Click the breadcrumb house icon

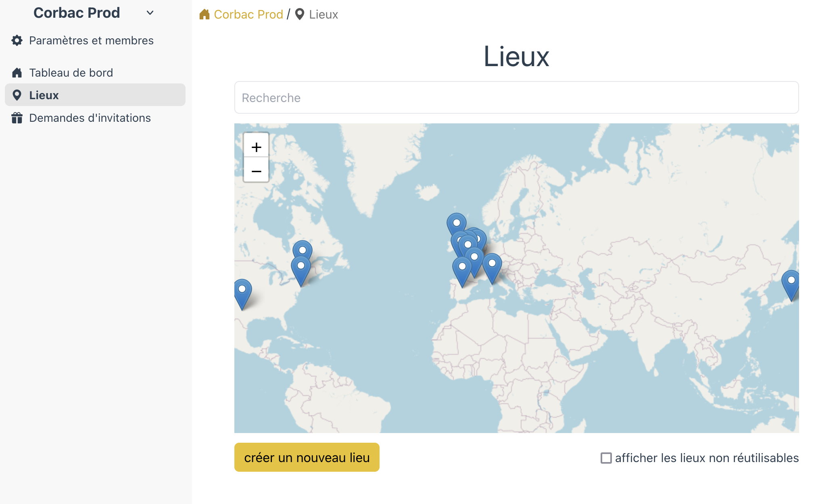coord(205,15)
